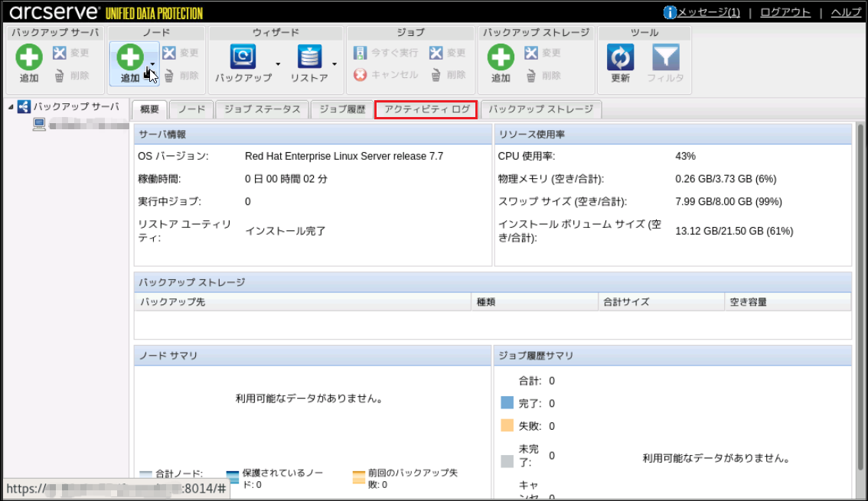Click the ノード 追加 green plus icon
The height and width of the screenshot is (501, 868).
click(130, 57)
